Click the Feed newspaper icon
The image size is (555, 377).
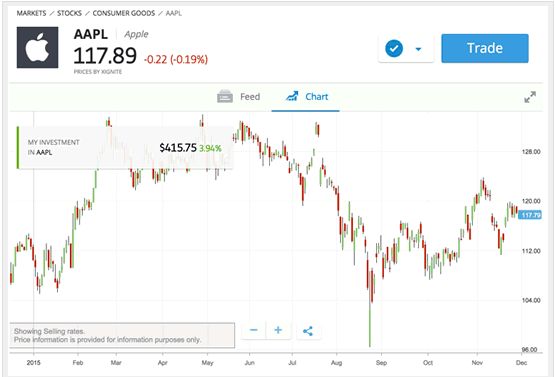point(225,96)
